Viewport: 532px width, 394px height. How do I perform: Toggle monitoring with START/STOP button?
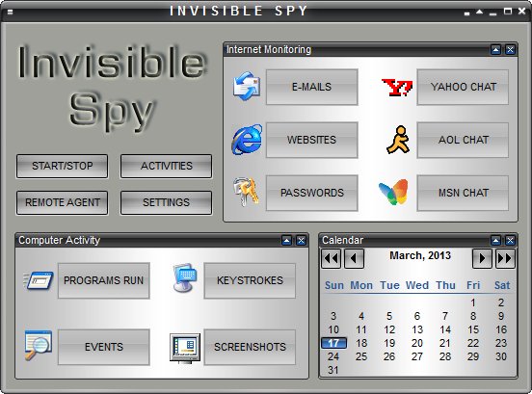pyautogui.click(x=62, y=166)
